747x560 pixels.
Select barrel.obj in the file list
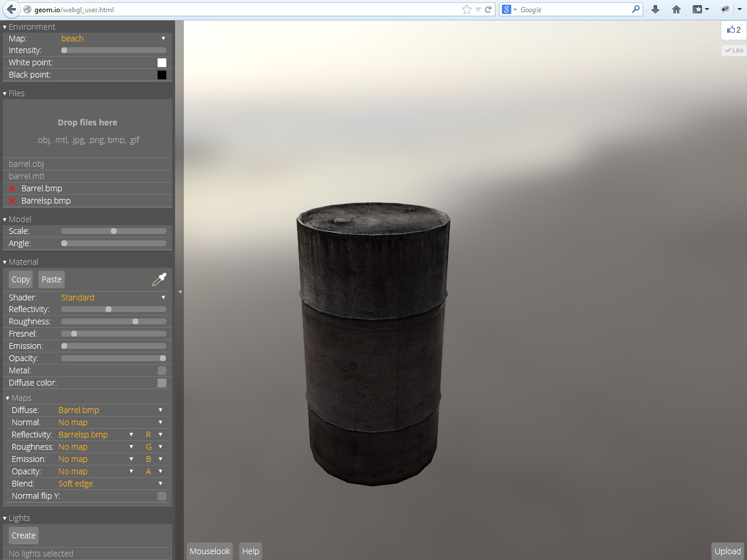coord(26,164)
